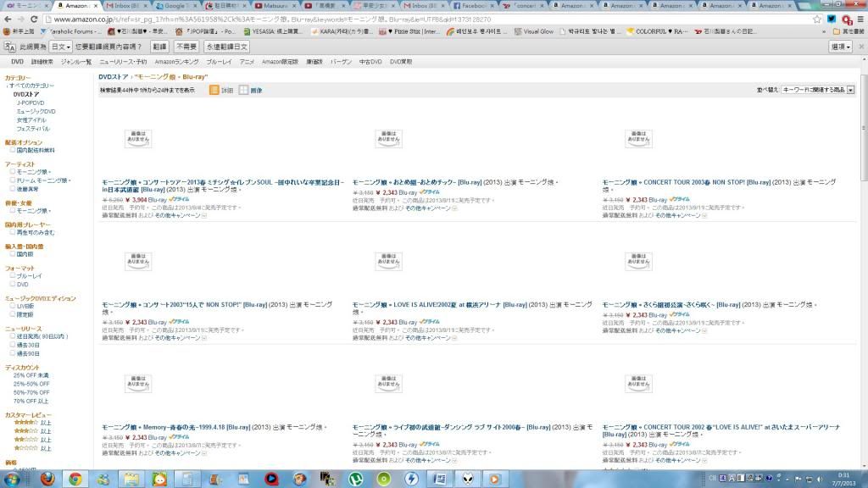This screenshot has width=868, height=488.
Task: Bookmark this page with the star icon
Action: coord(817,19)
